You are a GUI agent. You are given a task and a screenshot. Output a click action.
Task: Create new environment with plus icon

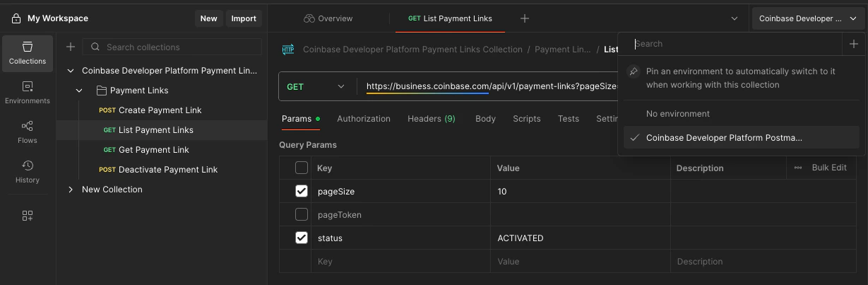click(x=854, y=44)
